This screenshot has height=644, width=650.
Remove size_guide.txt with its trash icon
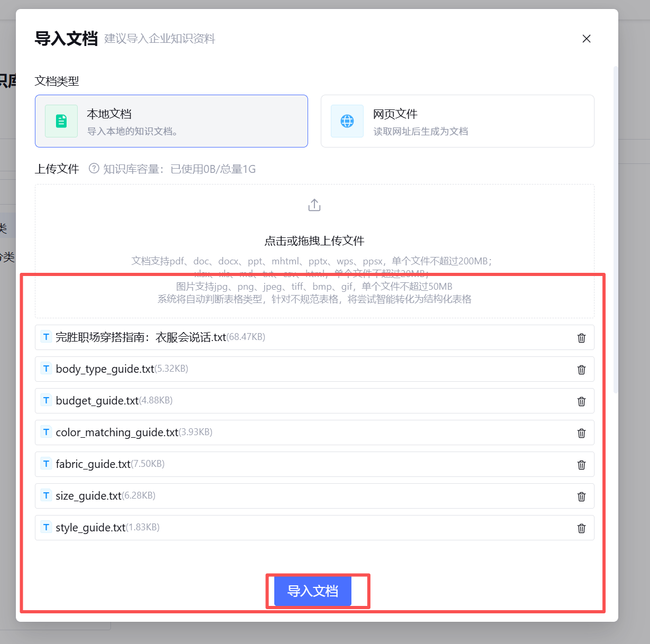pyautogui.click(x=581, y=496)
